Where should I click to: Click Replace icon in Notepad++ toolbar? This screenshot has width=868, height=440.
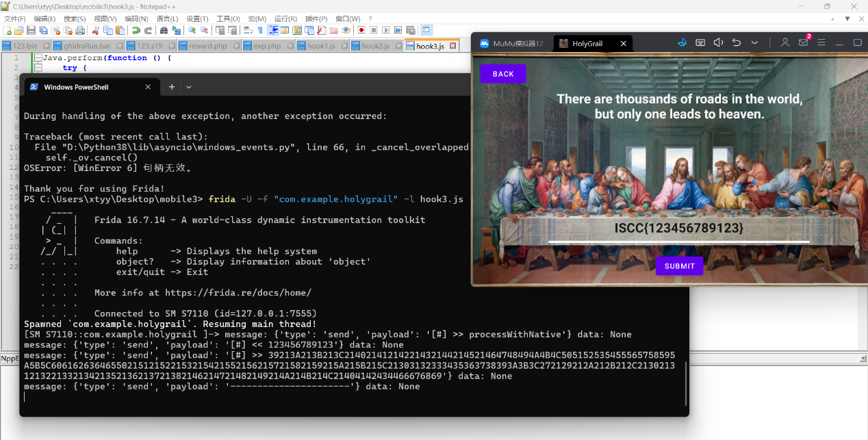pos(176,30)
